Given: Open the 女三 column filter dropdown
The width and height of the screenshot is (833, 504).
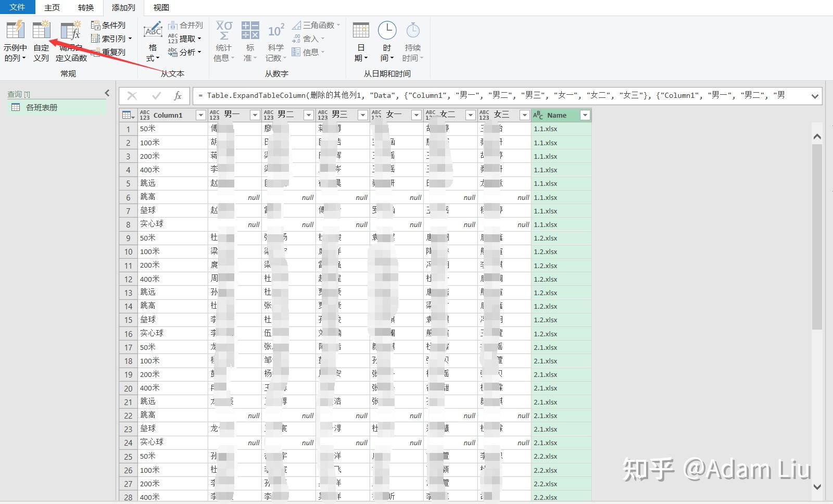Looking at the screenshot, I should pyautogui.click(x=525, y=115).
